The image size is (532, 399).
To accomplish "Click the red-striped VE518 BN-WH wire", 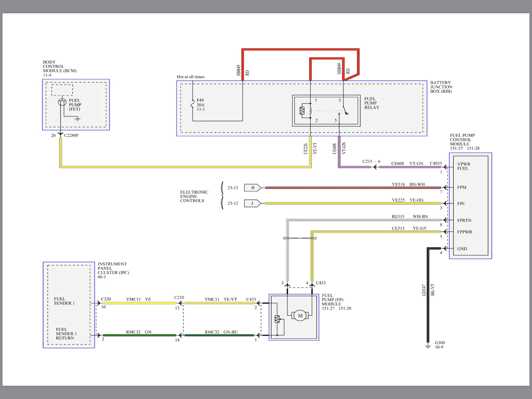I will click(x=353, y=188).
